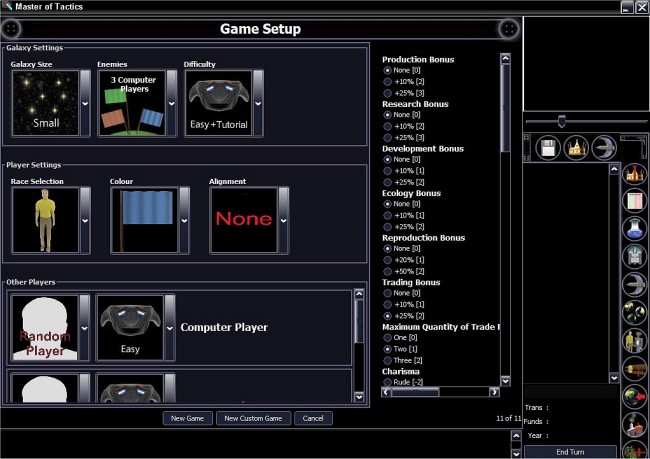This screenshot has height=459, width=650.
Task: Click the 'Computer Player' label
Action: tap(224, 327)
